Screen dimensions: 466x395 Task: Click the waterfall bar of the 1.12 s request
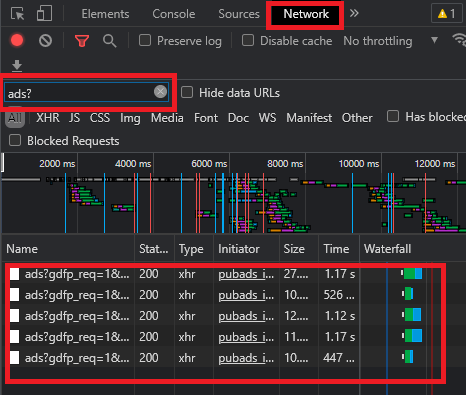pos(412,315)
